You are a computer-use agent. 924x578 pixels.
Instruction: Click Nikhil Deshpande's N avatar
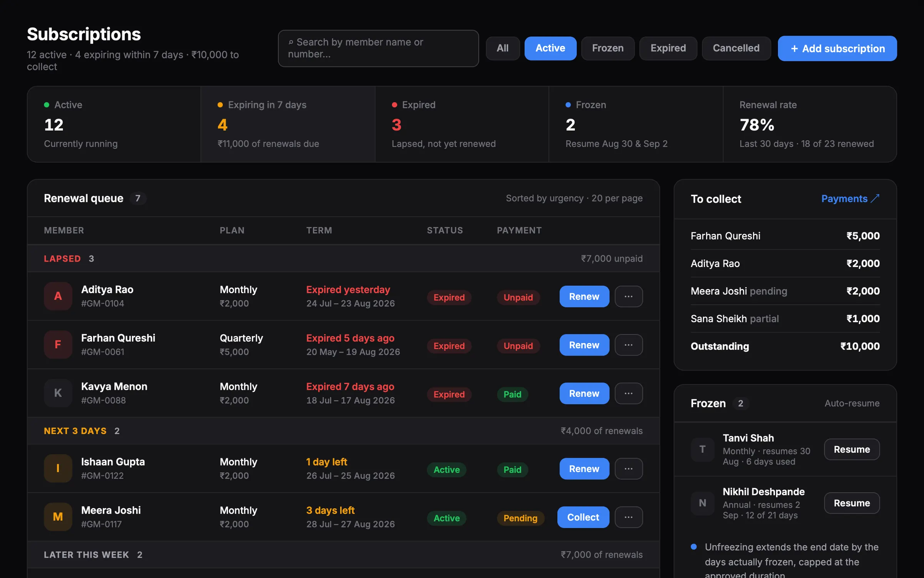click(x=702, y=503)
